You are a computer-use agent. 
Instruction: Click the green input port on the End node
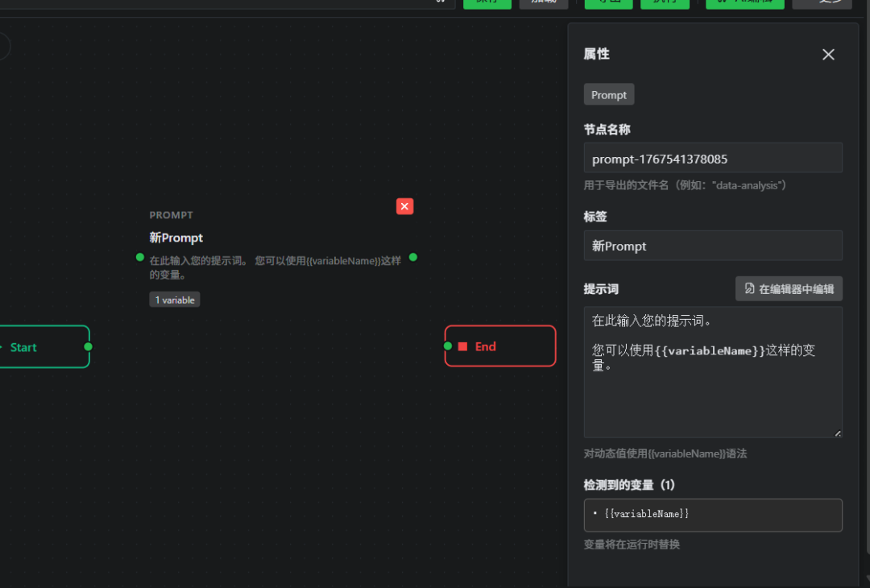(448, 346)
